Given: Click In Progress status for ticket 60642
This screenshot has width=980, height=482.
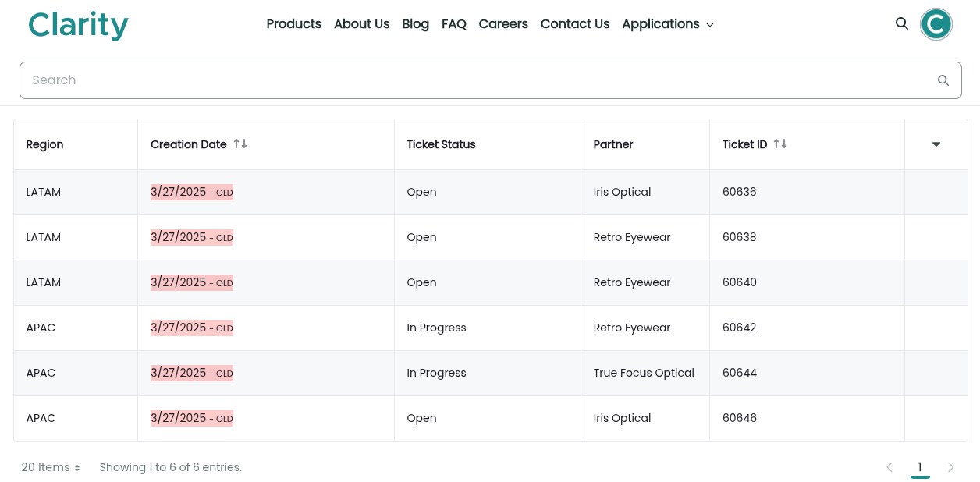Looking at the screenshot, I should tap(436, 328).
